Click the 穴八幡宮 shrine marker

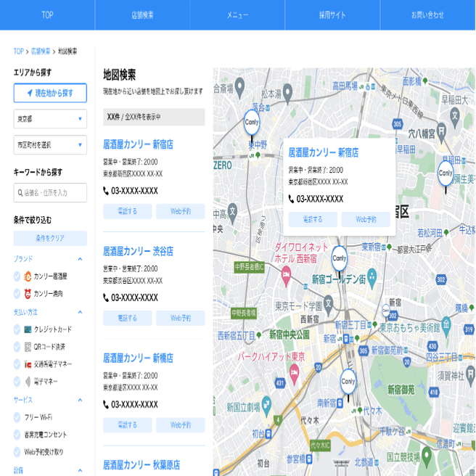tap(442, 133)
